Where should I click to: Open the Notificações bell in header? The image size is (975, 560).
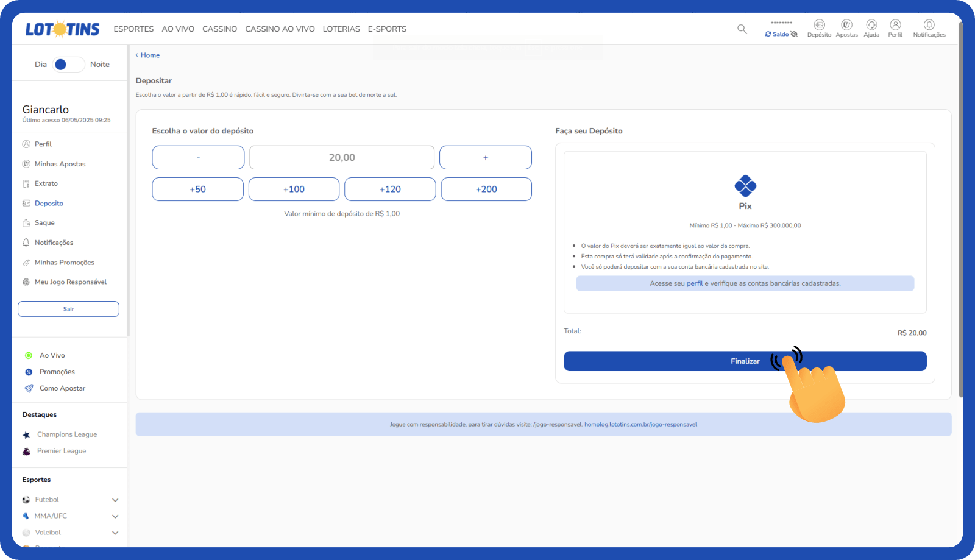929,28
